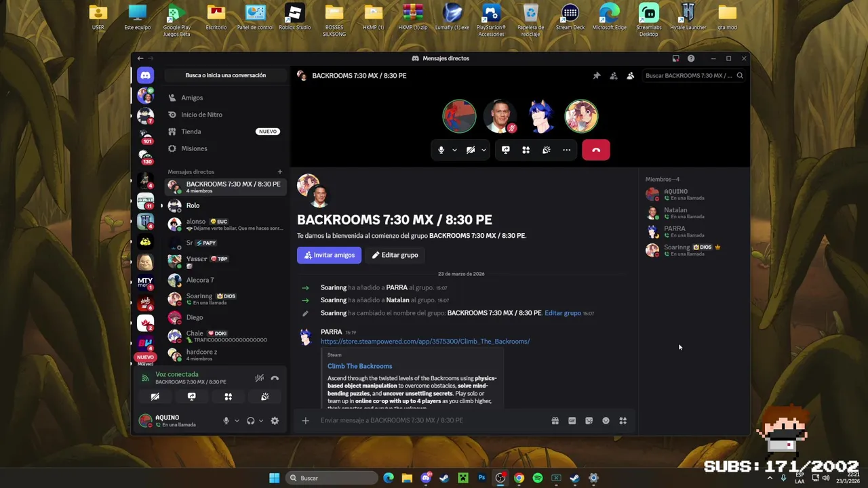The height and width of the screenshot is (488, 868).
Task: Open direct message with Rolo
Action: [x=224, y=205]
